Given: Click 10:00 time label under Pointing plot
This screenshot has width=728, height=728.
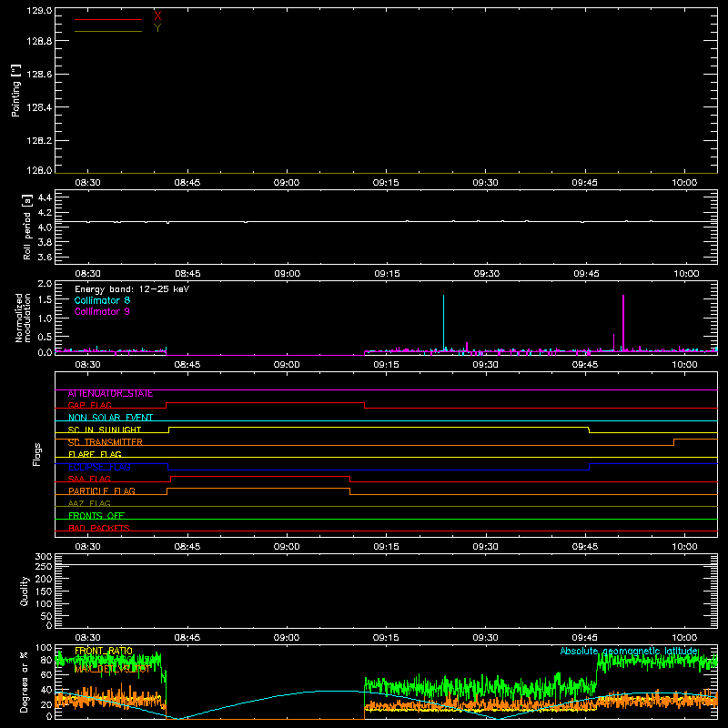Looking at the screenshot, I should click(x=684, y=183).
